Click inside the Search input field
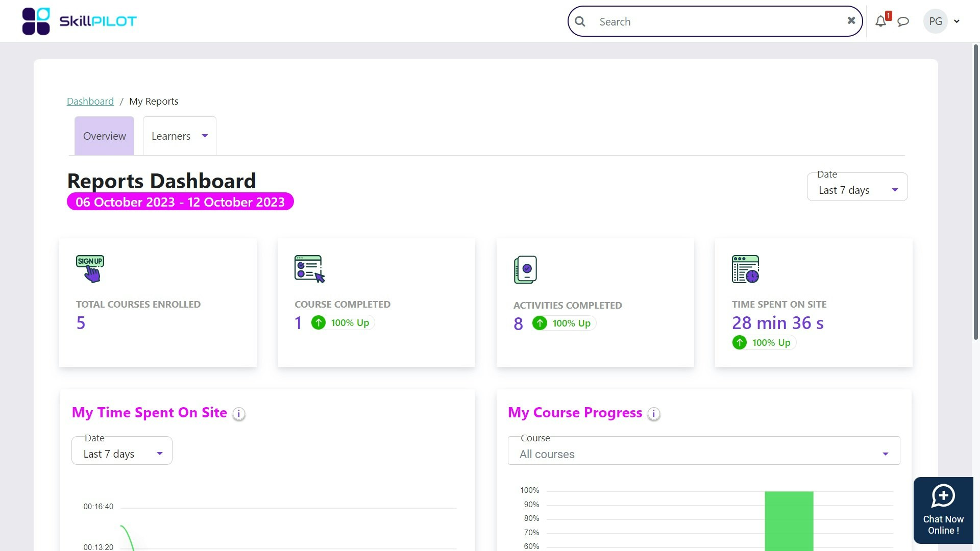 (x=715, y=21)
